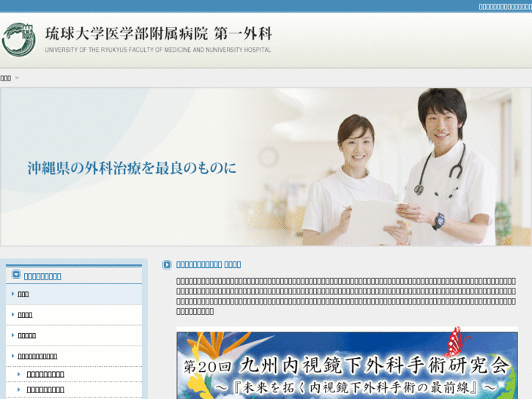Click the arrow beside the lower indented sub-link
The height and width of the screenshot is (399, 532).
[x=19, y=389]
